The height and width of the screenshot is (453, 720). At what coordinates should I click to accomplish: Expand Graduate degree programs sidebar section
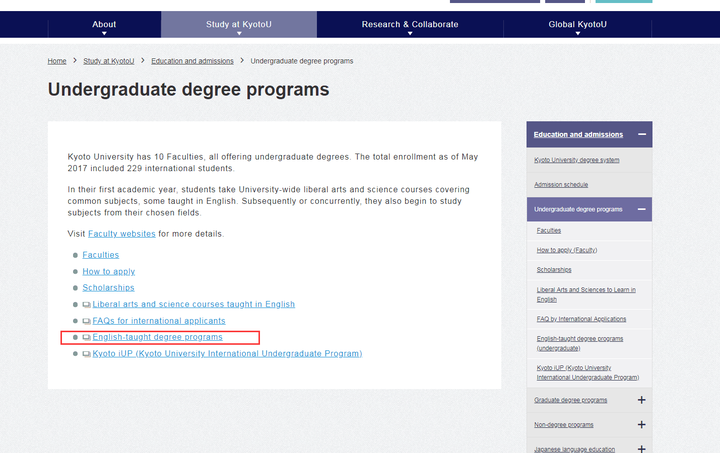click(x=641, y=400)
